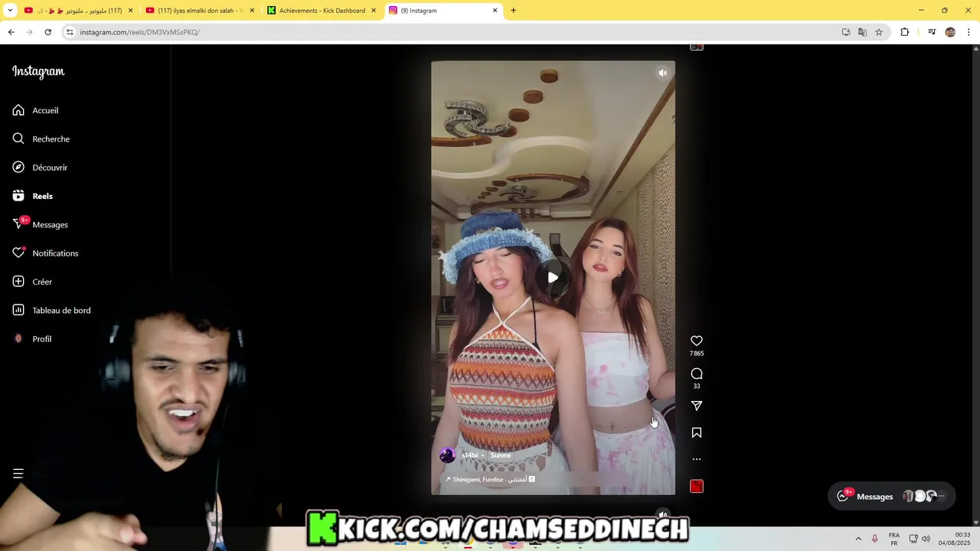Open the Accueil home icon in sidebar

[18, 110]
